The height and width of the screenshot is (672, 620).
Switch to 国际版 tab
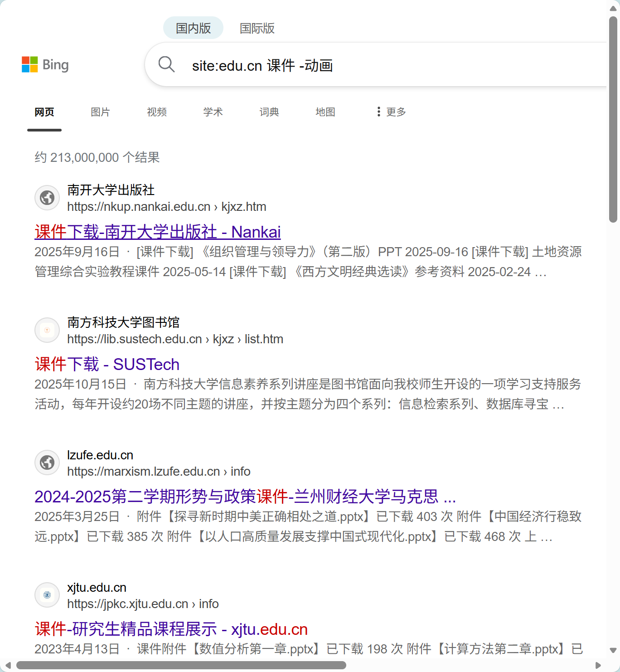pyautogui.click(x=257, y=28)
